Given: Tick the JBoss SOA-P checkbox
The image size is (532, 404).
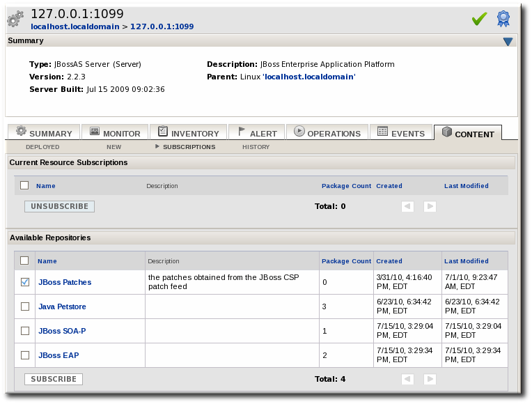Looking at the screenshot, I should 25,331.
